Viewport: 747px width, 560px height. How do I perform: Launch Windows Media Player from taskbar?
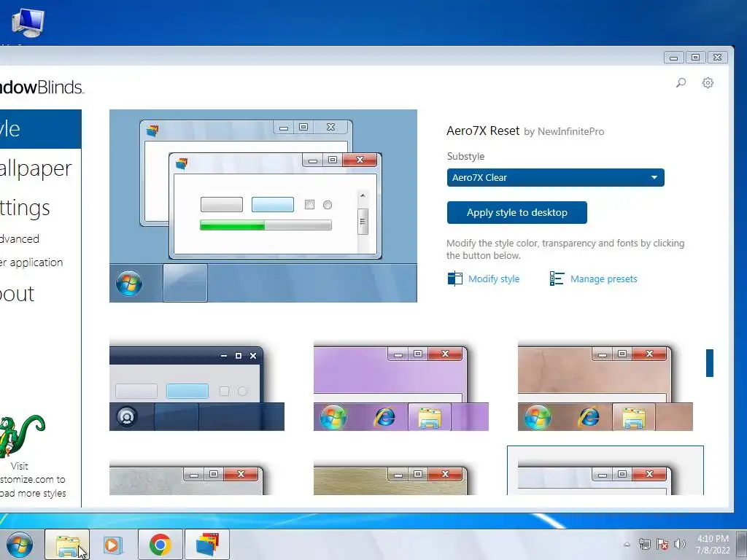(x=113, y=544)
